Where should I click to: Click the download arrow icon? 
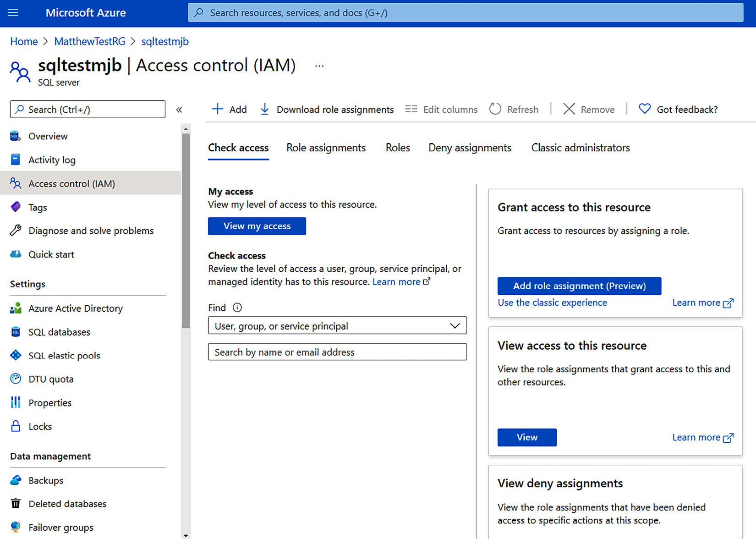click(x=264, y=109)
